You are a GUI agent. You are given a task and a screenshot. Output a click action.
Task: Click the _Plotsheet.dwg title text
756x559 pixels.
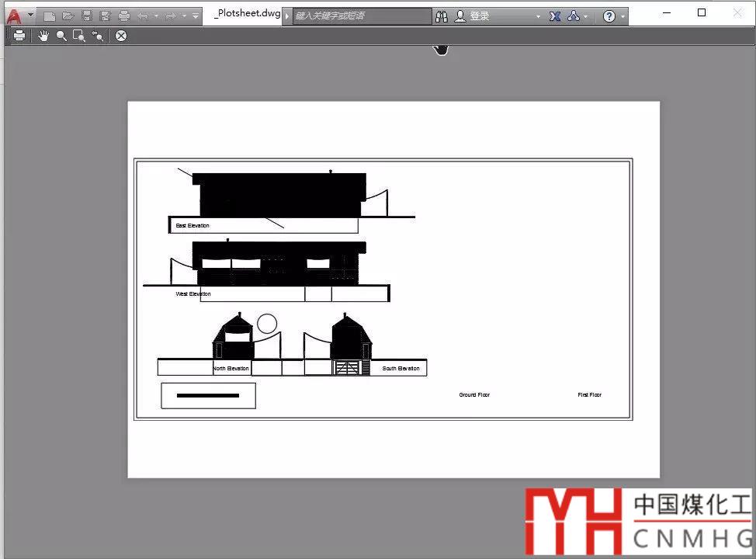tap(248, 13)
